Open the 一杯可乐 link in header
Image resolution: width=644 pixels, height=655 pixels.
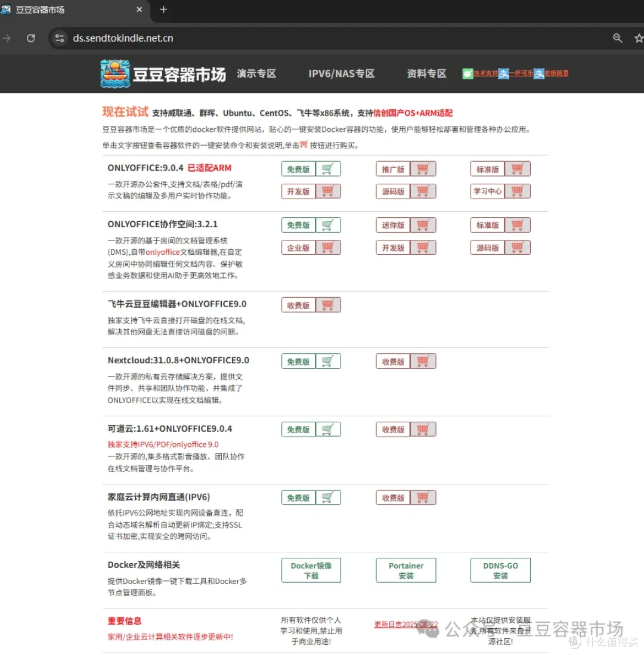pyautogui.click(x=521, y=73)
